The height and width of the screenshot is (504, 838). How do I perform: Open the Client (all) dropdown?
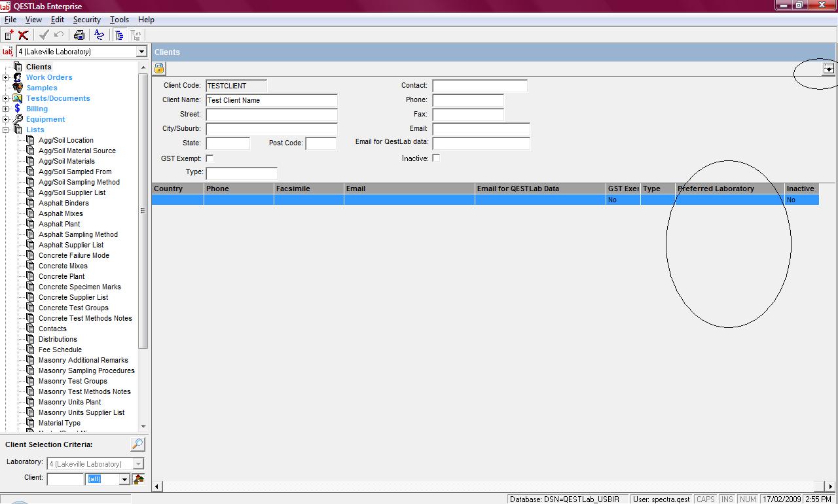[x=124, y=480]
